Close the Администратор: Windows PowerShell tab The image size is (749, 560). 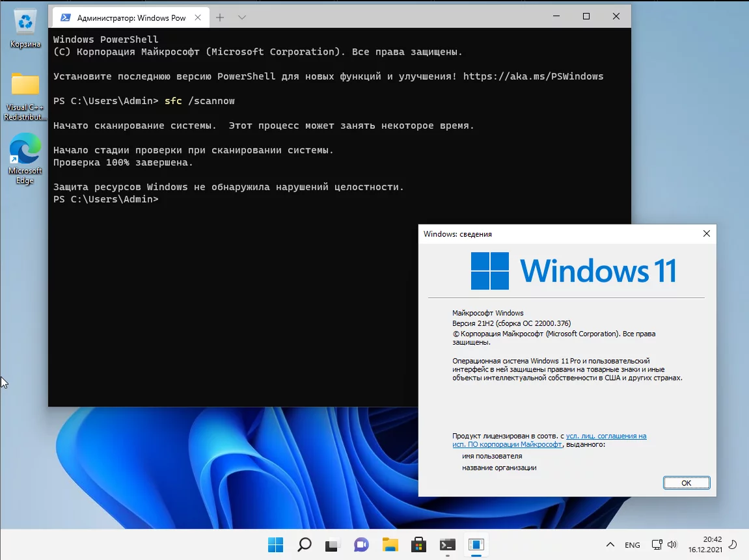point(198,18)
